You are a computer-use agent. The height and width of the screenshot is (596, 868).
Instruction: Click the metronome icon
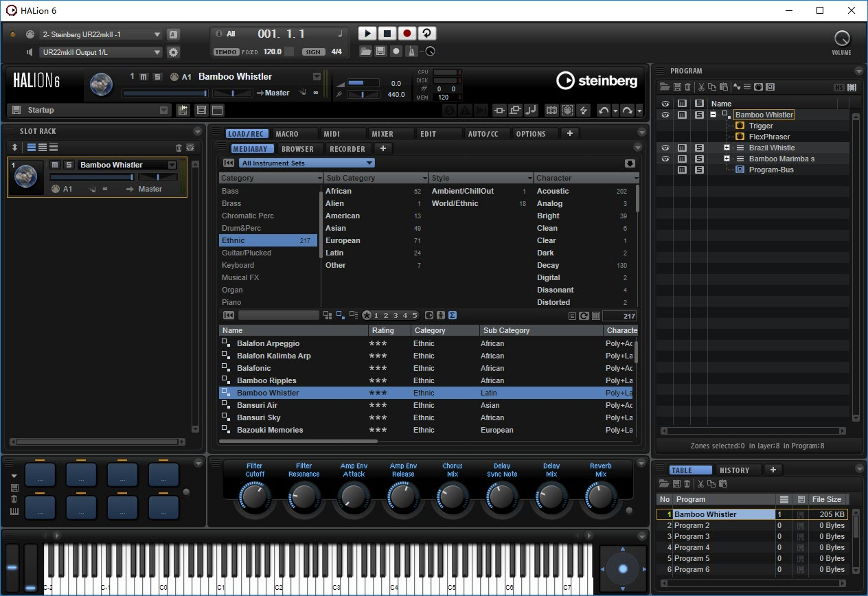[411, 51]
